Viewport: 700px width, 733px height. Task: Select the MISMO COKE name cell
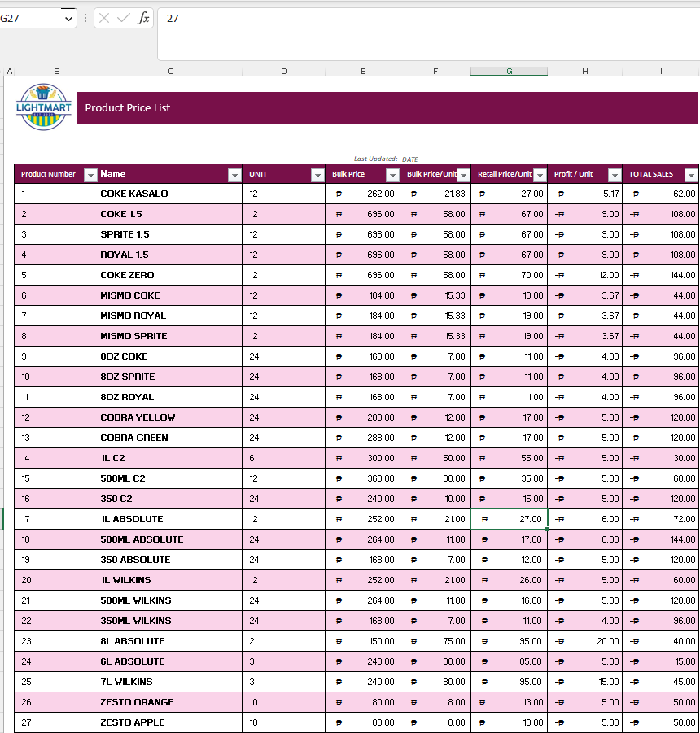[x=170, y=295]
